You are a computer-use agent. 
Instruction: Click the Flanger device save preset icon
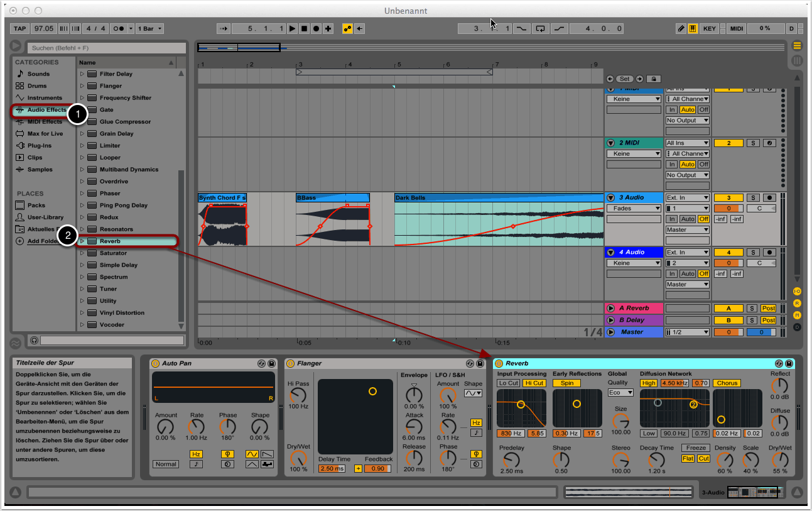click(480, 363)
